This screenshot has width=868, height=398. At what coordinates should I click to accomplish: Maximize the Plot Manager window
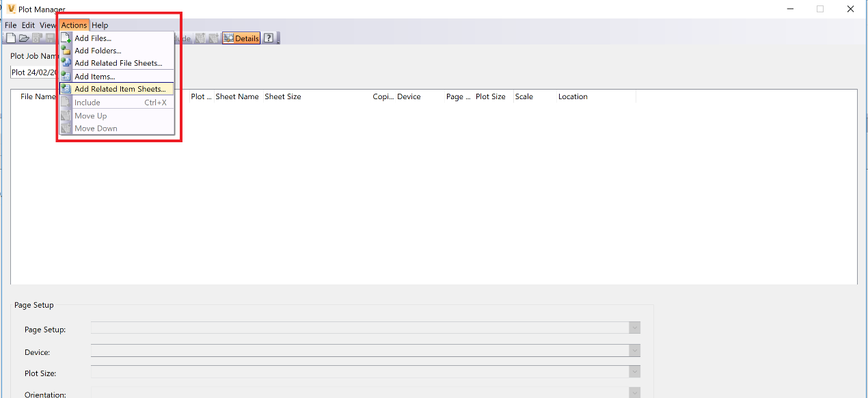[820, 9]
